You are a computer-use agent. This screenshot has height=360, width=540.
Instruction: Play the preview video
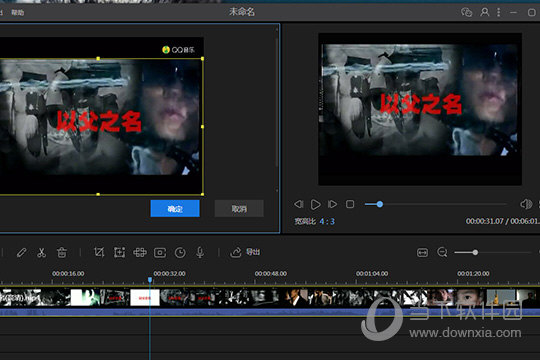pos(315,204)
